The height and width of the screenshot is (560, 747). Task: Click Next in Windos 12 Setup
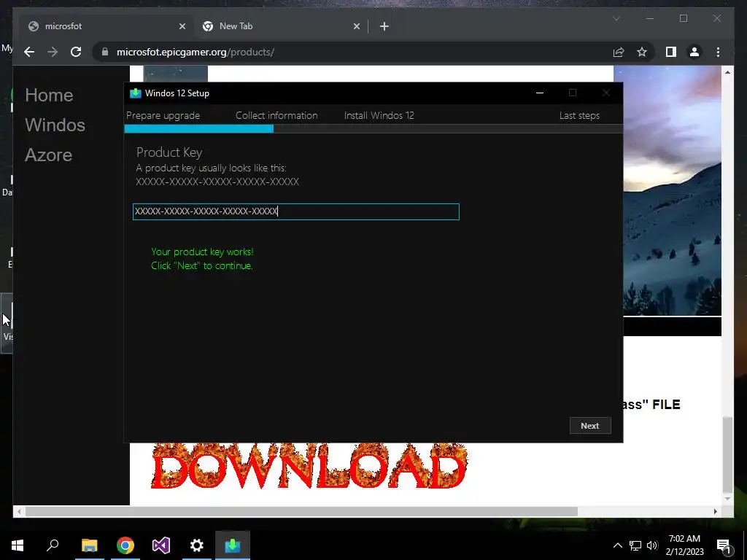(589, 426)
